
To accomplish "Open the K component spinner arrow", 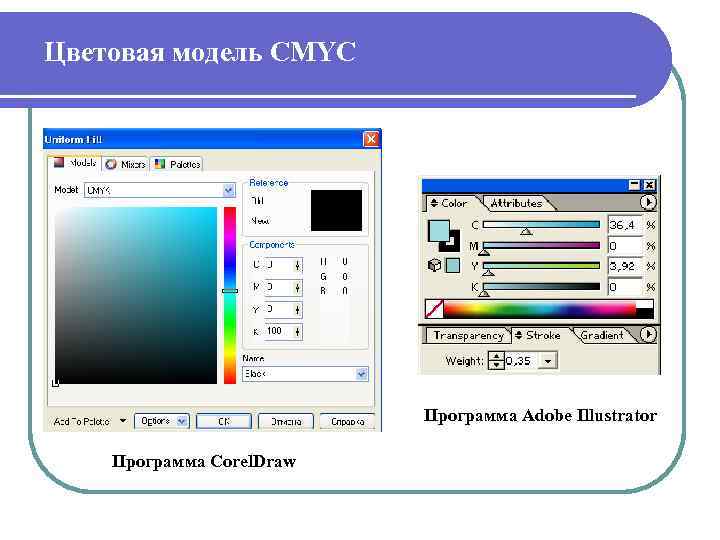I will tap(298, 332).
